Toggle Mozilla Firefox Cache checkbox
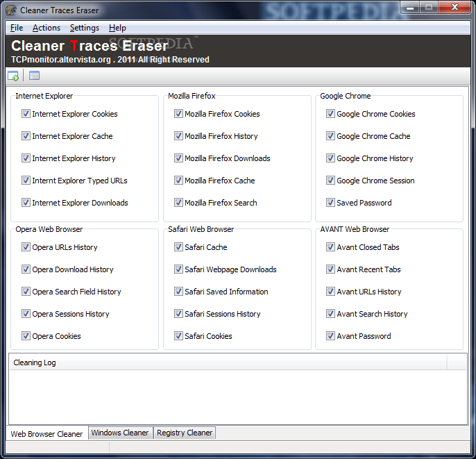Image resolution: width=476 pixels, height=459 pixels. (x=178, y=180)
